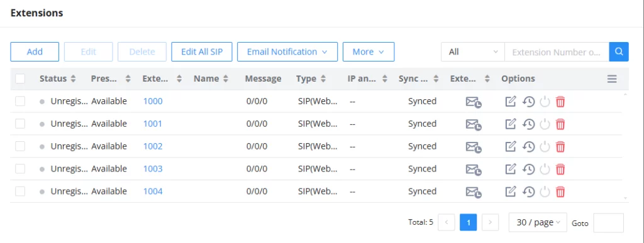Expand the Email Notification dropdown
Screen dimensions: 644x243
(287, 52)
